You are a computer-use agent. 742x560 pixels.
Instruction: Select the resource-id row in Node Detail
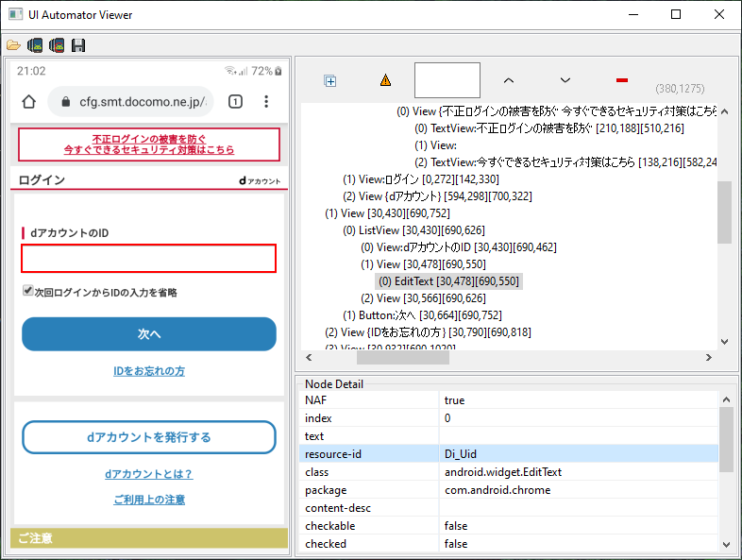pos(509,454)
